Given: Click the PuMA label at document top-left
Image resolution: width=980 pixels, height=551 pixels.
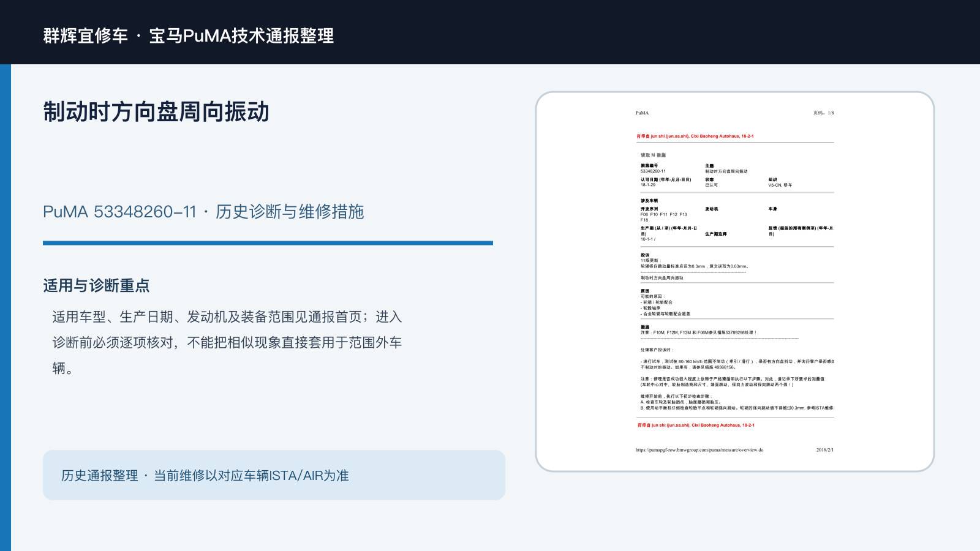Looking at the screenshot, I should [642, 113].
